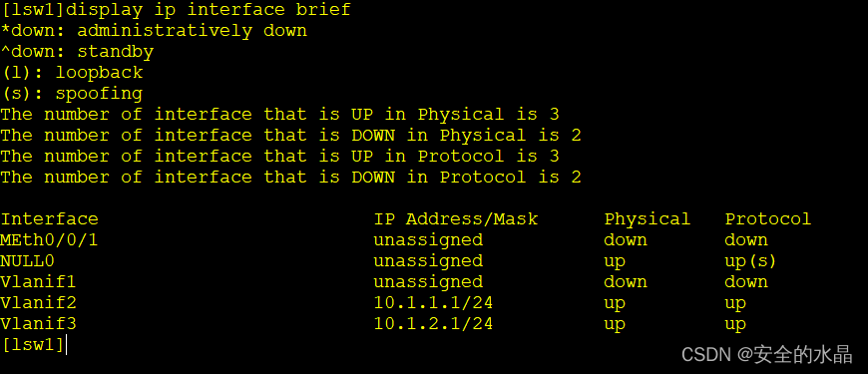The height and width of the screenshot is (374, 868).
Task: Click the Physical column header
Action: click(648, 219)
